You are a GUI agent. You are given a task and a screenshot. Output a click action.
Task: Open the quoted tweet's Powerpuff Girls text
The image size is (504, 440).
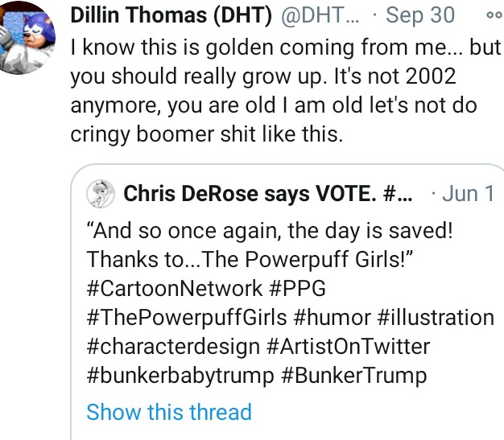[x=270, y=245]
